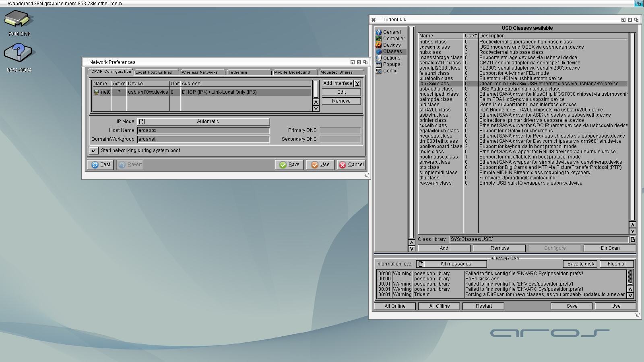Click the down arrow of the USB classes list scroller

pyautogui.click(x=633, y=231)
